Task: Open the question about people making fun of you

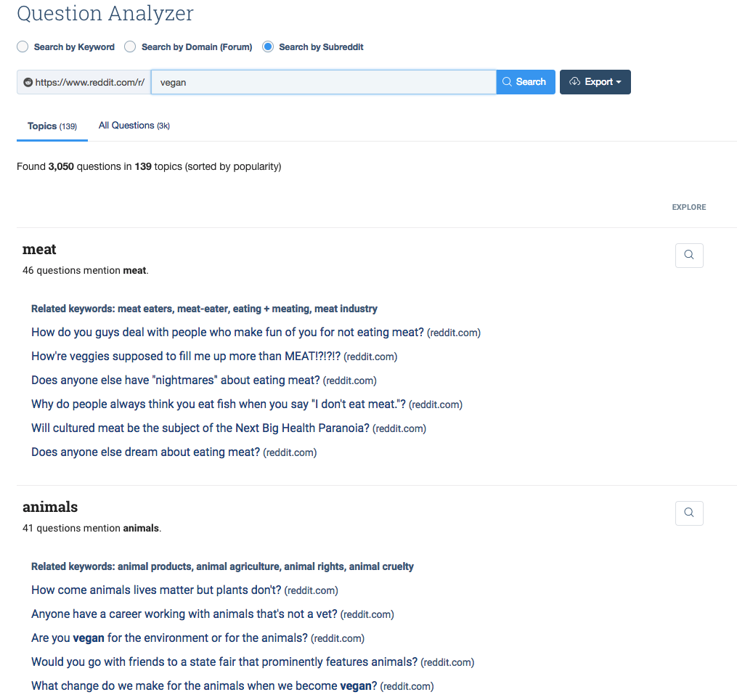Action: click(227, 333)
